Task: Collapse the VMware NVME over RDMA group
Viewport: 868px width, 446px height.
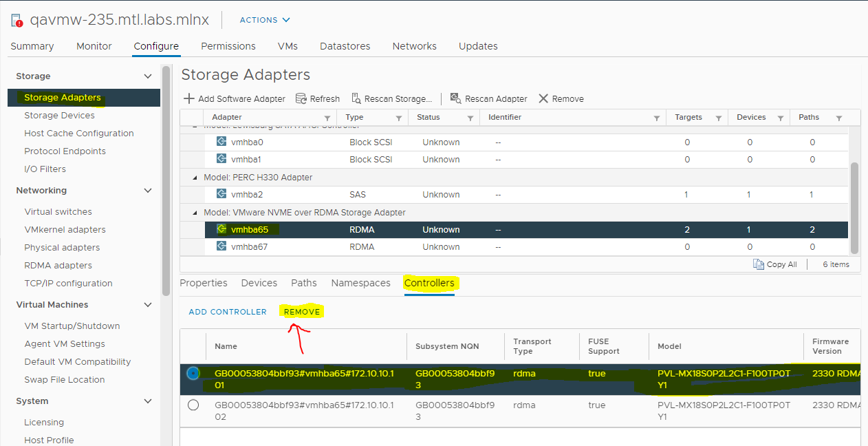Action: [x=196, y=213]
